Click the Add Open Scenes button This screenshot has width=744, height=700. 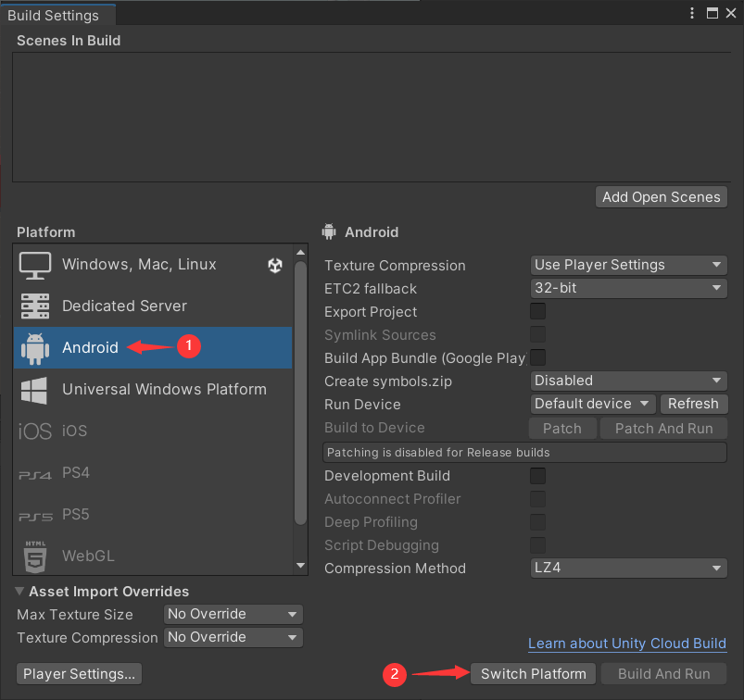click(x=661, y=196)
